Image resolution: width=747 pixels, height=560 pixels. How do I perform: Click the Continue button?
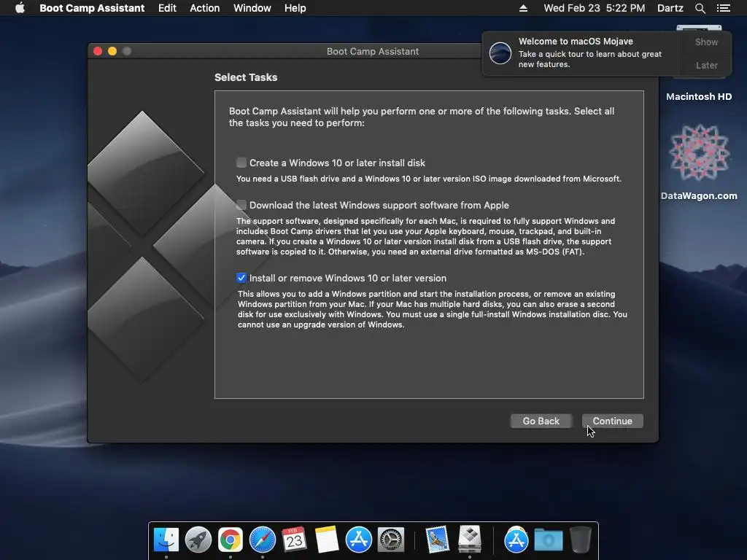click(x=612, y=421)
